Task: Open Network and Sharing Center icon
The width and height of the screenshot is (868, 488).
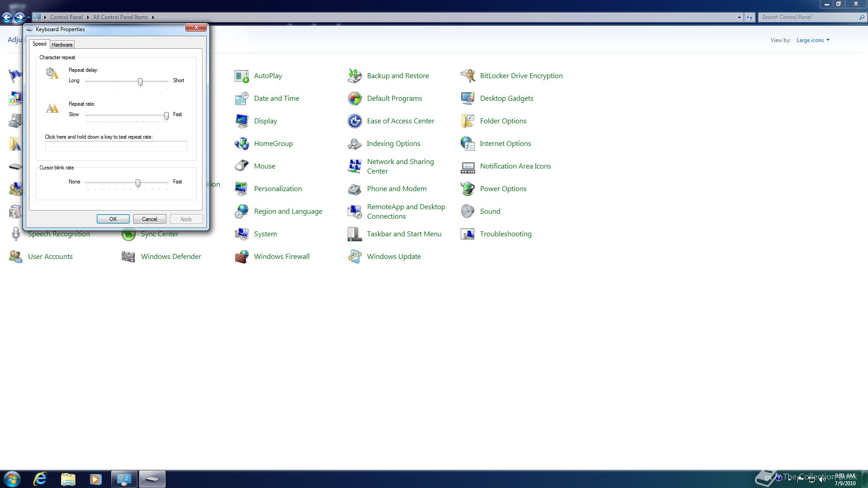Action: [355, 166]
